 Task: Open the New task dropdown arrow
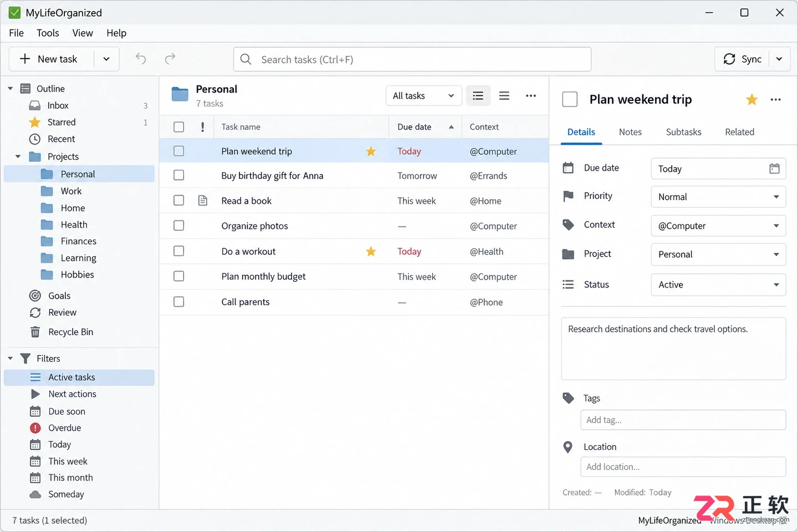pyautogui.click(x=106, y=59)
